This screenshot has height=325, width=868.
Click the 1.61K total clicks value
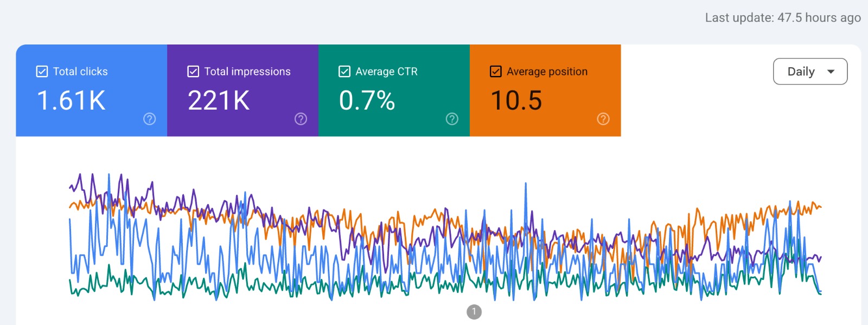pos(71,101)
